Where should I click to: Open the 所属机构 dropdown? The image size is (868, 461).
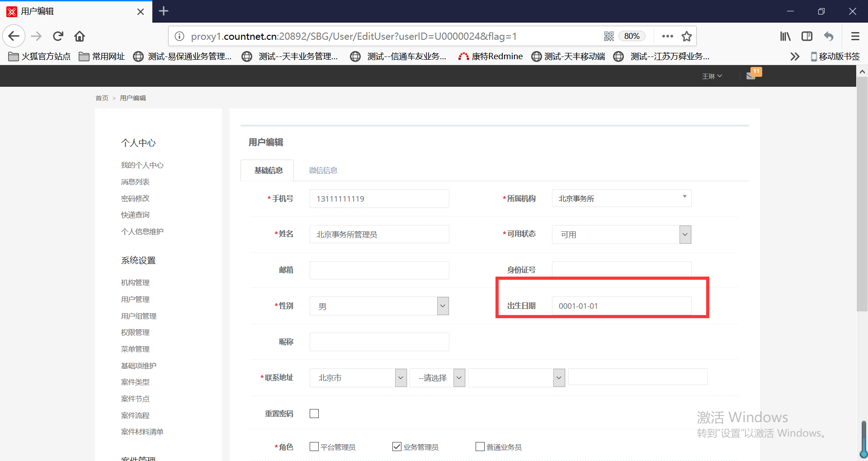[622, 198]
